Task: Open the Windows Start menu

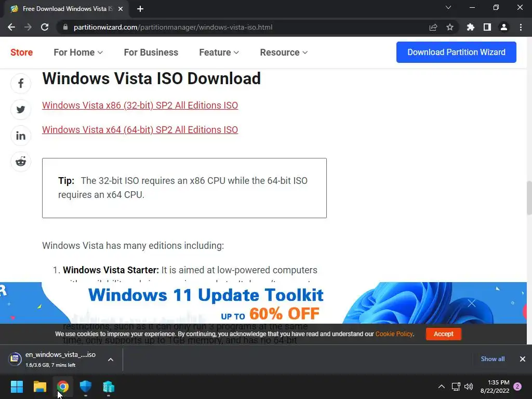Action: pos(17,387)
